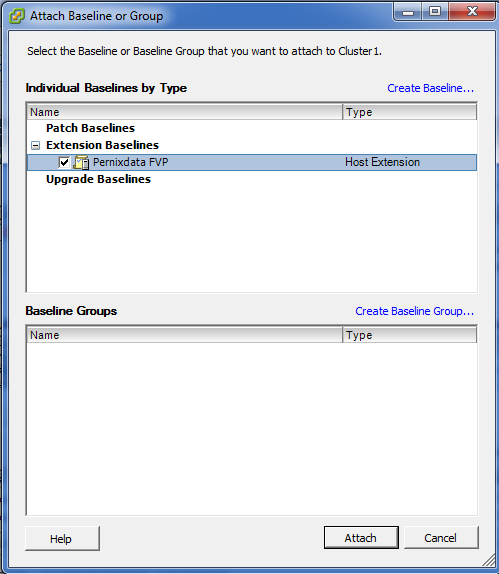Sort baselines by Type column header

410,112
